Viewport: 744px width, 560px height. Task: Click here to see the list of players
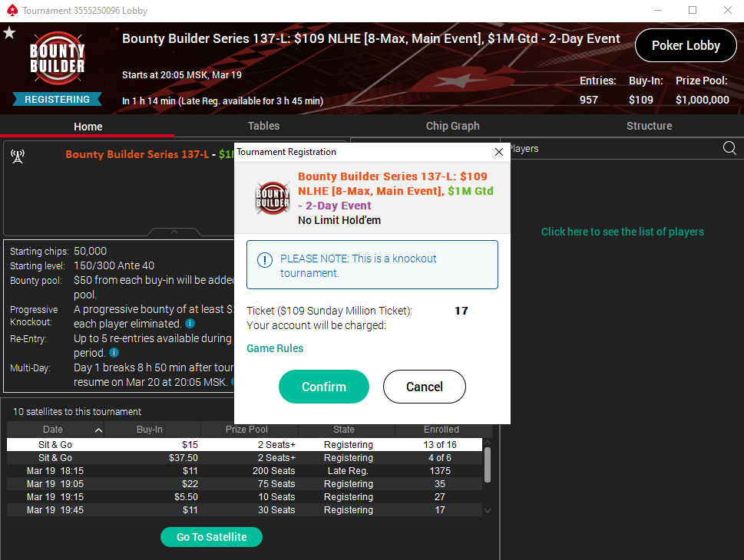(623, 232)
